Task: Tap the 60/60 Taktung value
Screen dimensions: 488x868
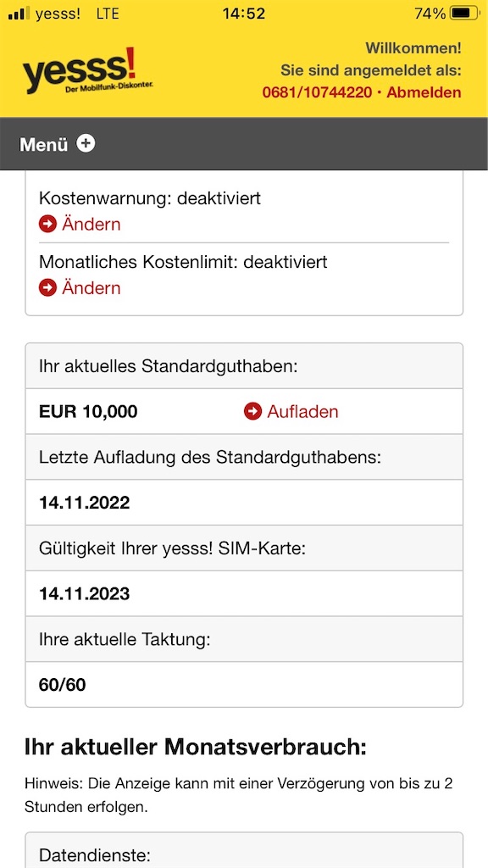Action: [62, 685]
